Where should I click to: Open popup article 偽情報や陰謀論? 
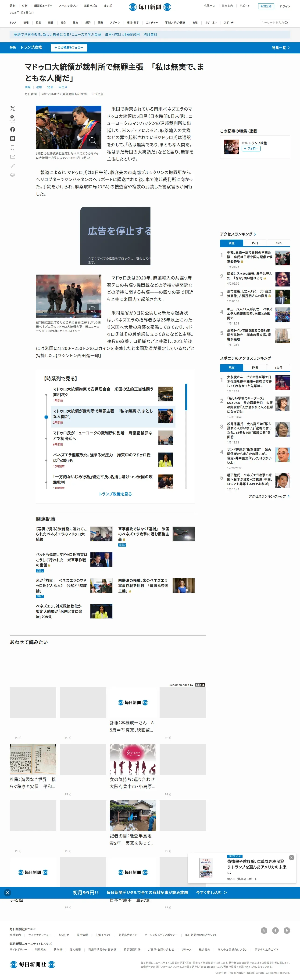click(257, 867)
